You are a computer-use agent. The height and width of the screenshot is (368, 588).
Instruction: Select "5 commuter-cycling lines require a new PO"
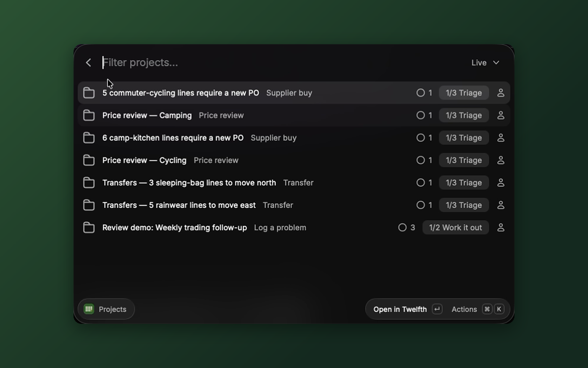[294, 93]
